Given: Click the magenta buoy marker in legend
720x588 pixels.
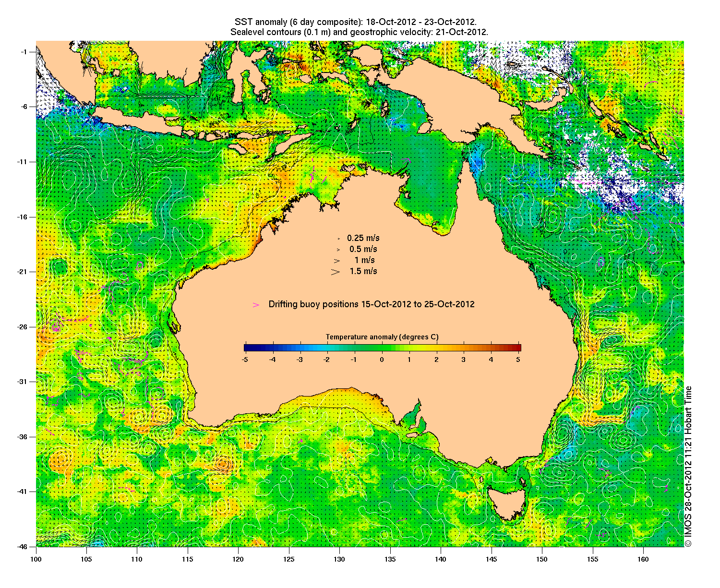Looking at the screenshot, I should tap(256, 305).
